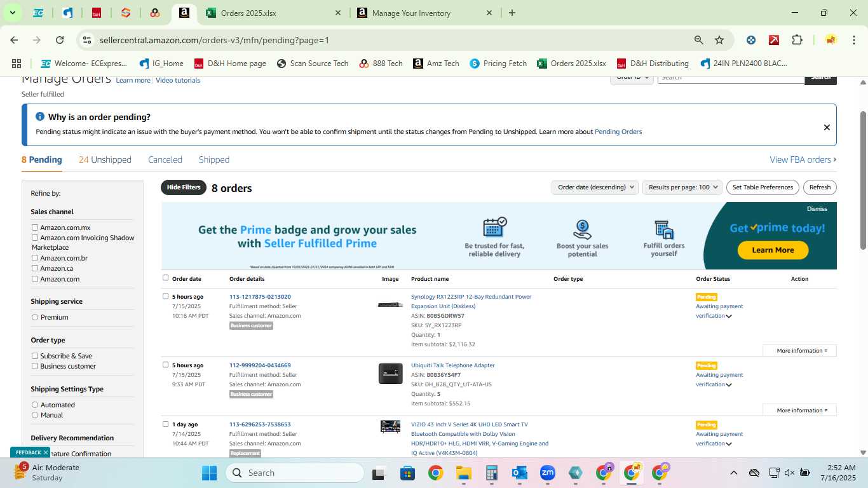Open order link 113-6296253-7538653
868x488 pixels.
(x=260, y=424)
